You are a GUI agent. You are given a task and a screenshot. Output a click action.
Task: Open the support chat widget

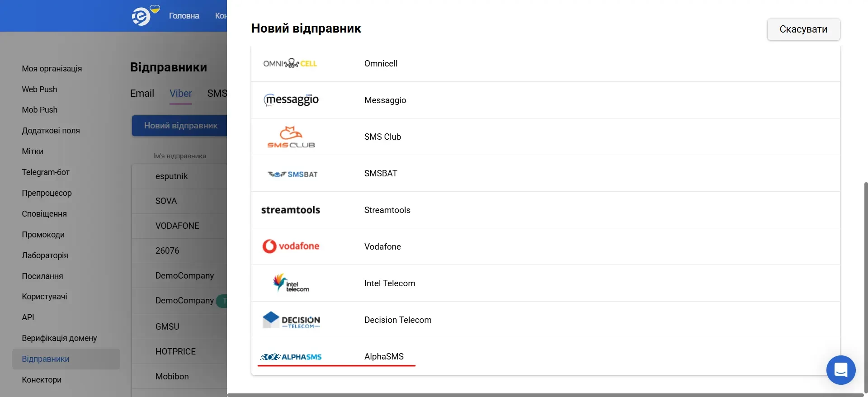[841, 370]
